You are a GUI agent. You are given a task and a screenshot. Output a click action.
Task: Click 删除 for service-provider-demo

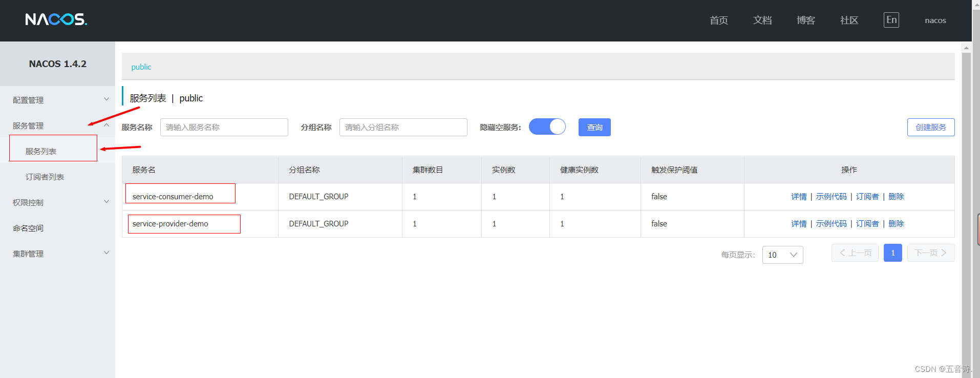896,224
